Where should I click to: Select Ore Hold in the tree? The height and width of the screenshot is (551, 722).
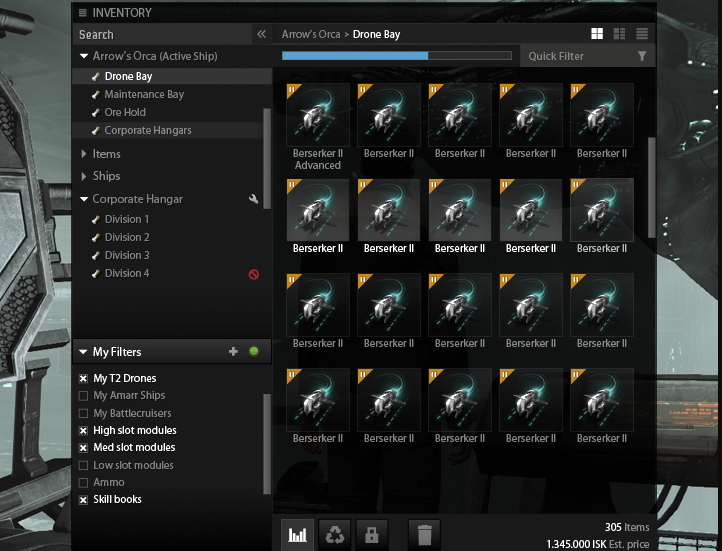pos(125,112)
